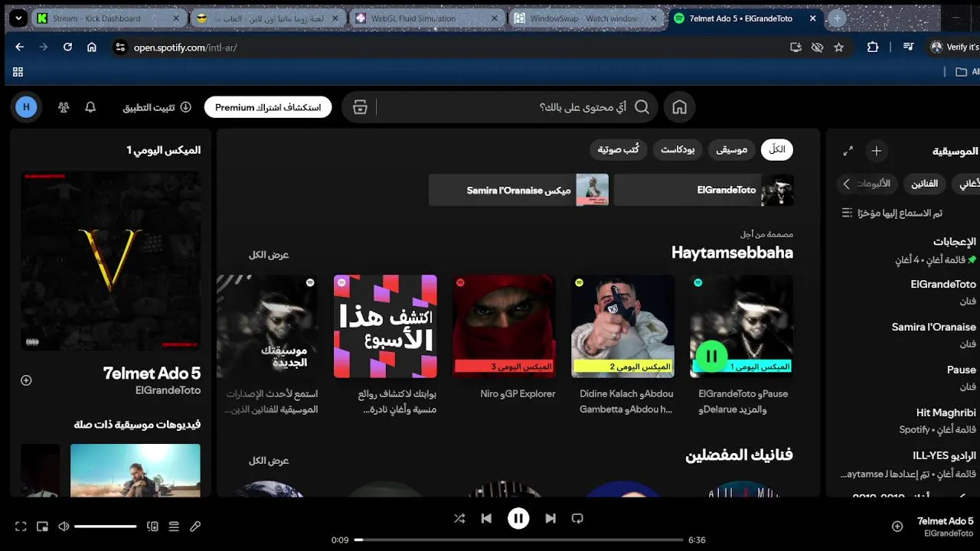The width and height of the screenshot is (980, 551).
Task: Select the بودكاست filter chip
Action: tap(678, 150)
